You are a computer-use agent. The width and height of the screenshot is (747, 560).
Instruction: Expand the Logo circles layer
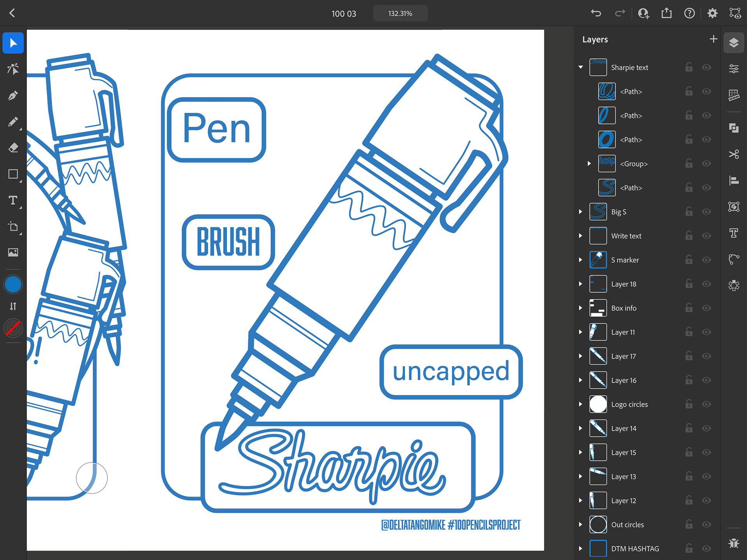click(x=580, y=404)
